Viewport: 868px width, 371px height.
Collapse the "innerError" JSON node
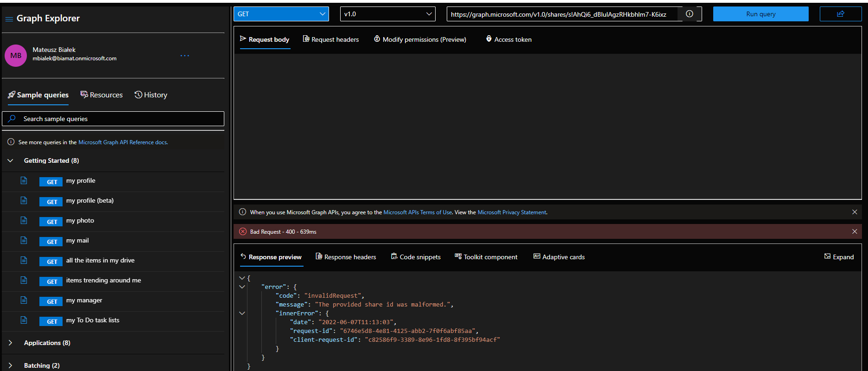point(242,313)
